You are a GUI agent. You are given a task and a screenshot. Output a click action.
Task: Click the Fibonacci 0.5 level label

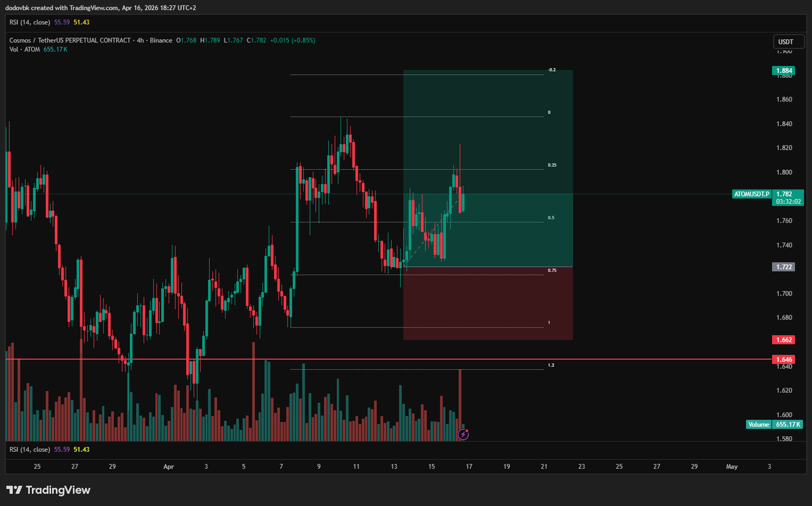(551, 218)
